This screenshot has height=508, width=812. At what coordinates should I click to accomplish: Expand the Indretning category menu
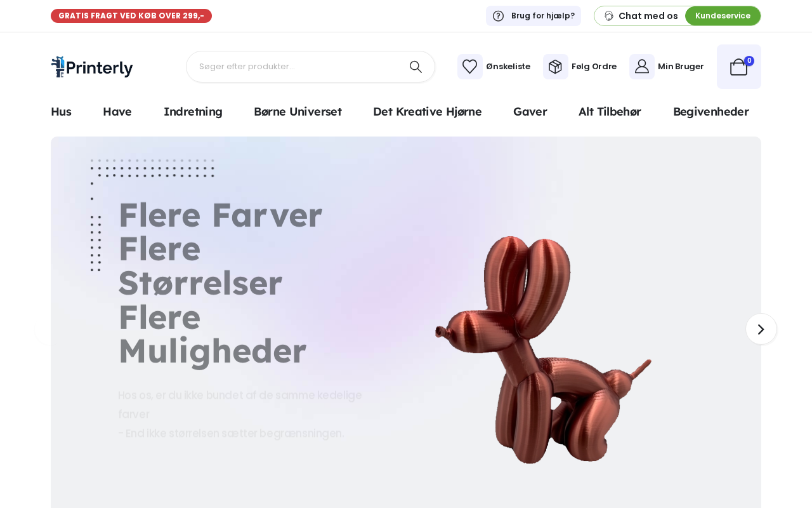[193, 112]
